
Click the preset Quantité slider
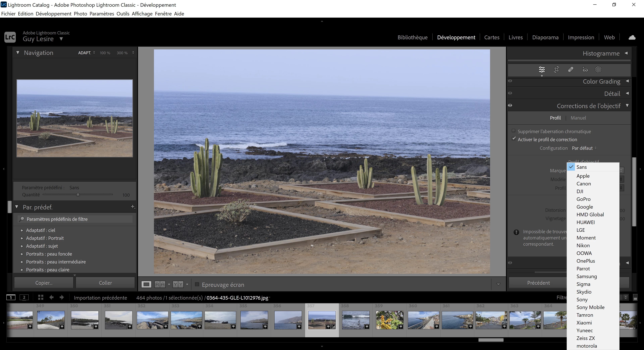pos(78,195)
